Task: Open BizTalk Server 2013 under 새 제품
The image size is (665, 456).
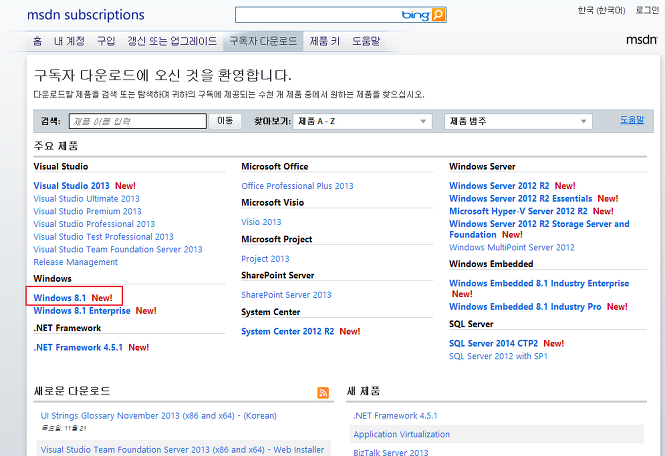Action: click(x=391, y=452)
